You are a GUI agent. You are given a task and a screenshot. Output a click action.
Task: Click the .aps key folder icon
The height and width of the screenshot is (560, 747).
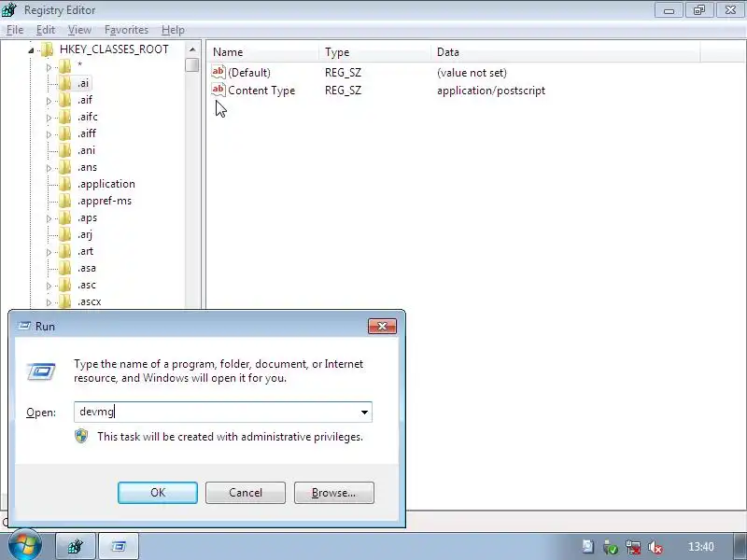[64, 217]
